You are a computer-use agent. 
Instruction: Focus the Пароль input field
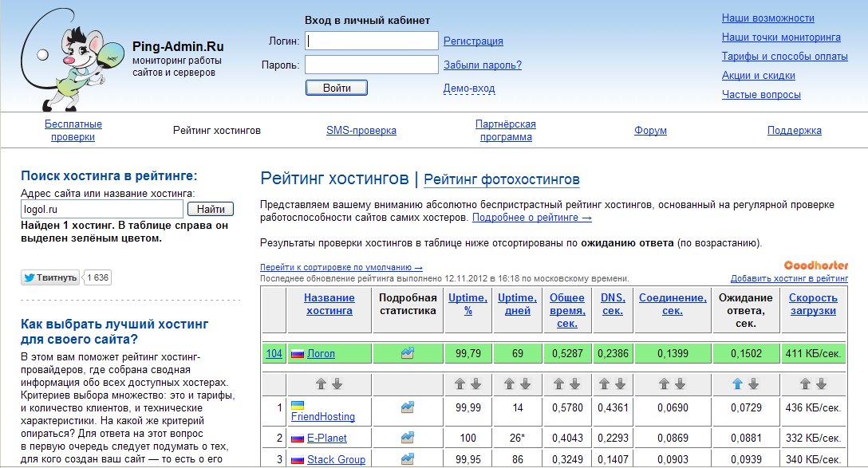pyautogui.click(x=372, y=65)
